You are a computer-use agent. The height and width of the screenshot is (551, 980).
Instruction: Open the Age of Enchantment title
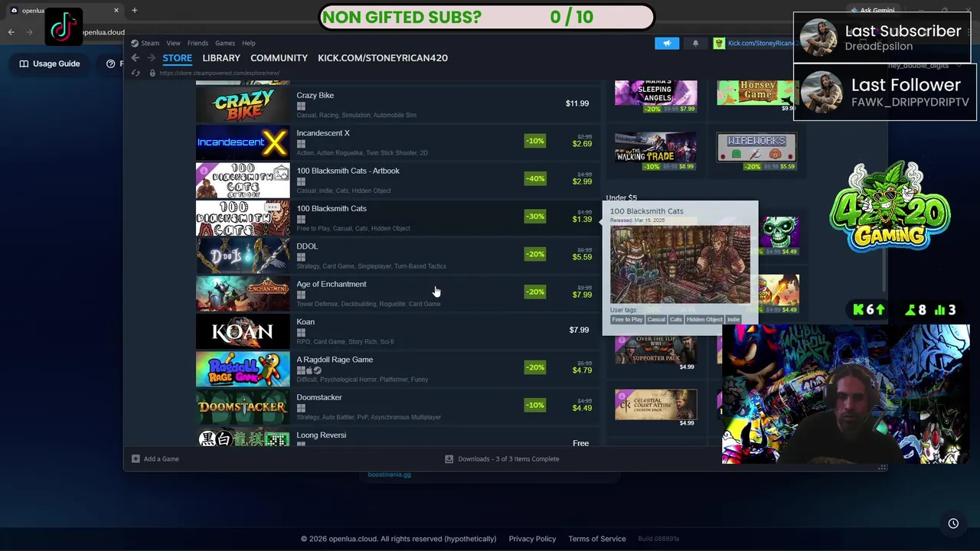(331, 284)
